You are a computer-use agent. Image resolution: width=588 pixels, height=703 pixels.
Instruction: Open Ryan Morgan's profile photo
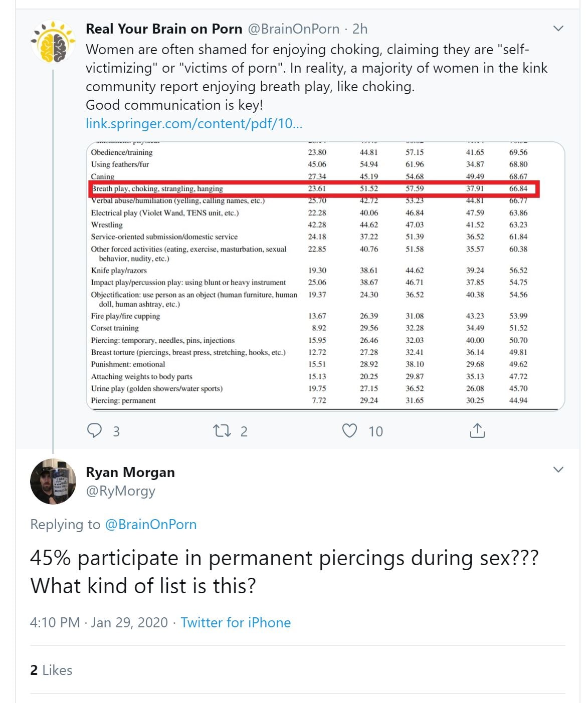53,482
